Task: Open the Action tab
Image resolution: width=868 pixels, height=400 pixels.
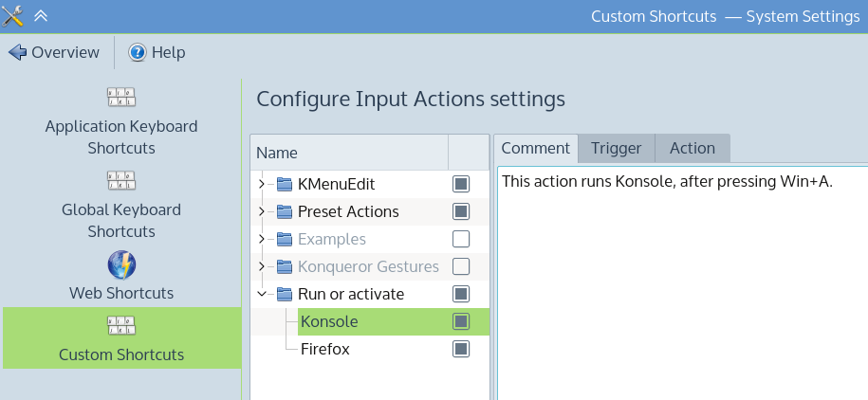Action: click(x=692, y=148)
